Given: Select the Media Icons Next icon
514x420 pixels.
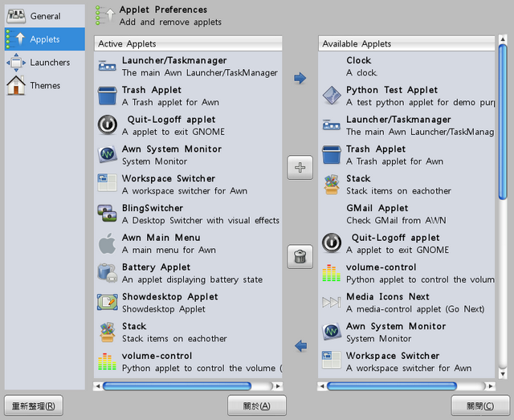Looking at the screenshot, I should tap(332, 302).
